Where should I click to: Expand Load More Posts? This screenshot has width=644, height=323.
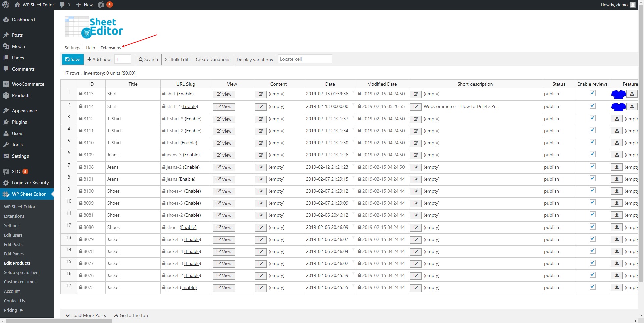(86, 315)
